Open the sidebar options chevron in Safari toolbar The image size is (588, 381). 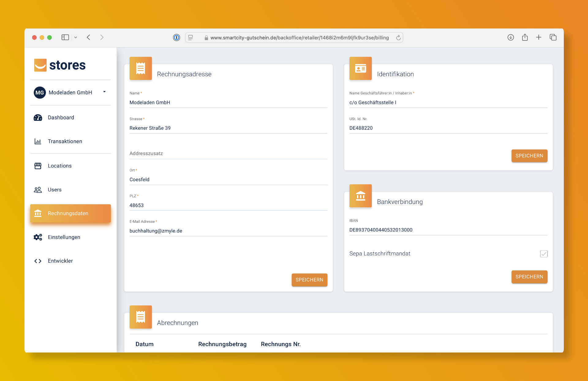tap(76, 38)
